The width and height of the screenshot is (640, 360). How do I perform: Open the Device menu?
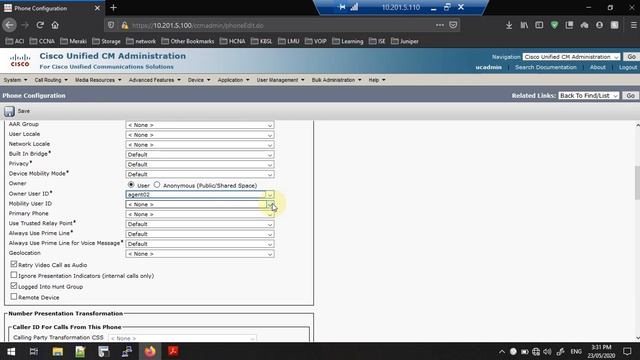tap(199, 80)
